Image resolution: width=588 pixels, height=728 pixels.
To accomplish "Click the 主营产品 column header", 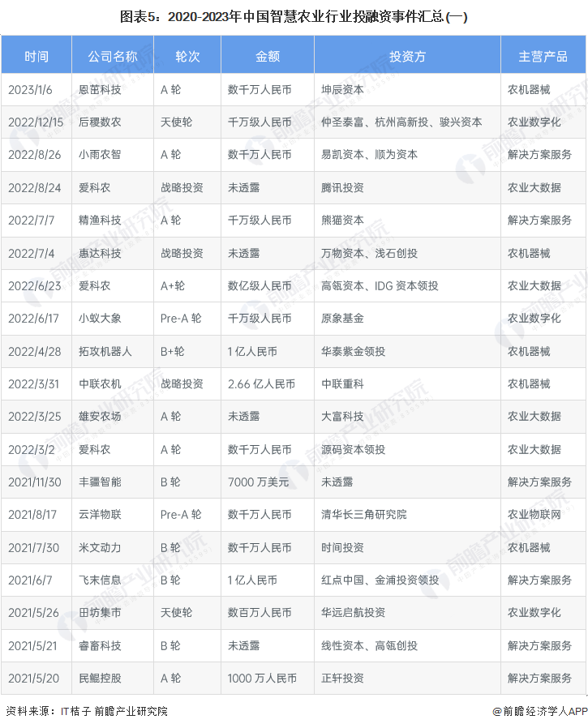I will click(543, 56).
